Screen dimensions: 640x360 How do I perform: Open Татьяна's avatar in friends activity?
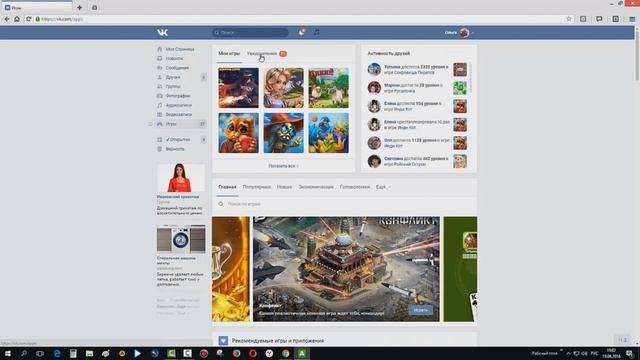[x=374, y=69]
